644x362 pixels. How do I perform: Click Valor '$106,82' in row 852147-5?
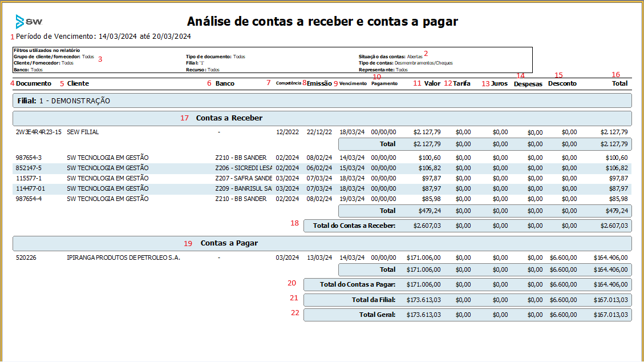point(430,168)
